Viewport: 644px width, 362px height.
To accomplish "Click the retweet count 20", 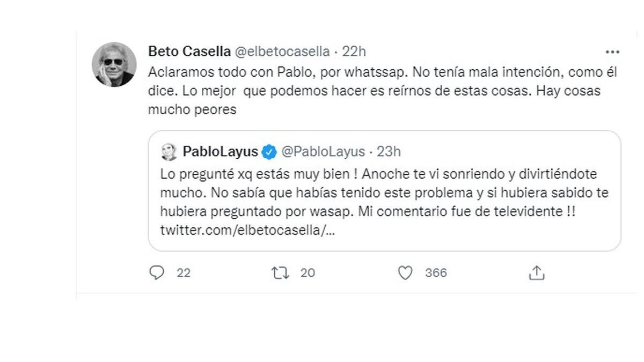I will [x=308, y=273].
